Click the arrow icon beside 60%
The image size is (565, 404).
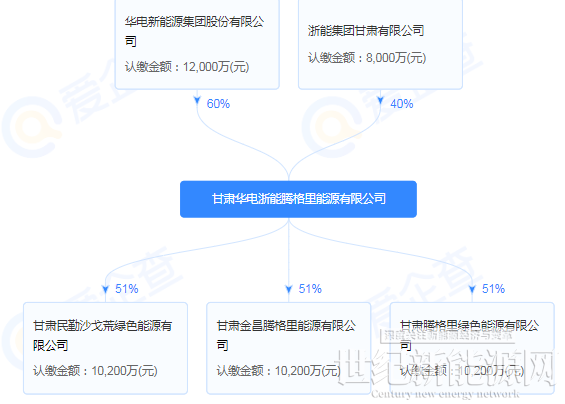click(197, 101)
